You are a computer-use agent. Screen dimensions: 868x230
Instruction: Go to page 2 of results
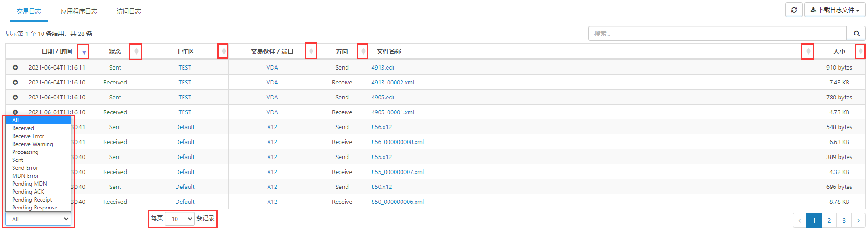829,221
